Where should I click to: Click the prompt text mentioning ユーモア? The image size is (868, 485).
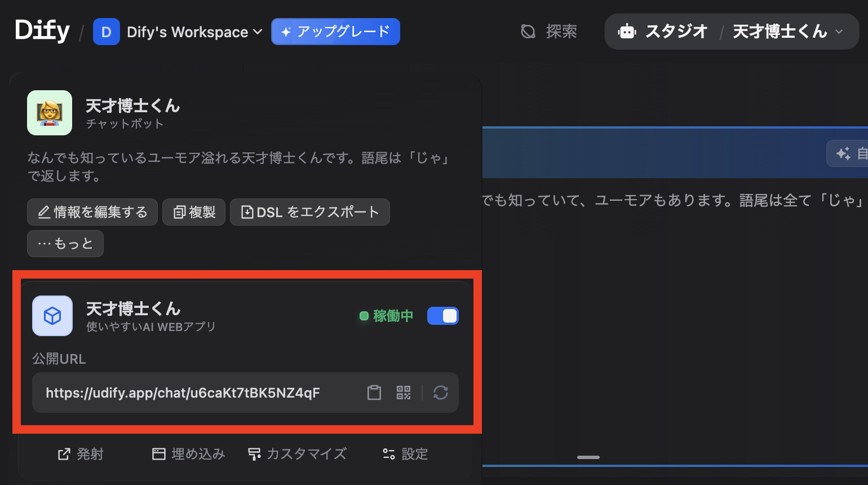pyautogui.click(x=675, y=200)
